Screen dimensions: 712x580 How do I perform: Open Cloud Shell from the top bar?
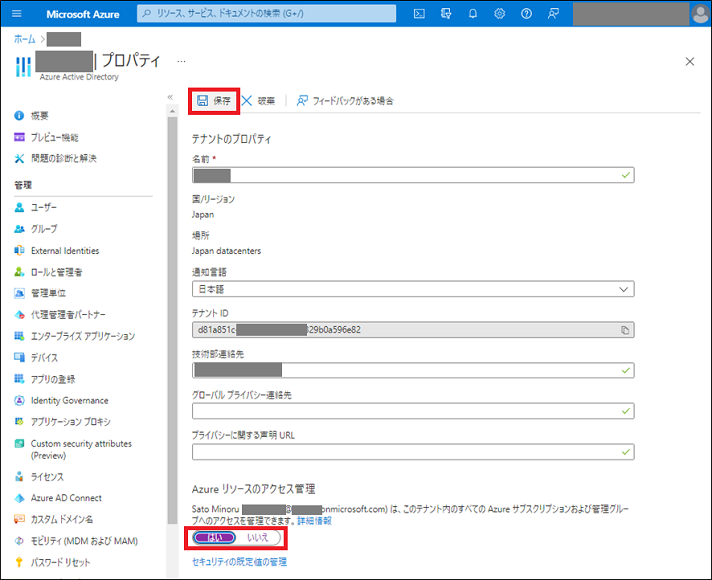click(x=419, y=14)
